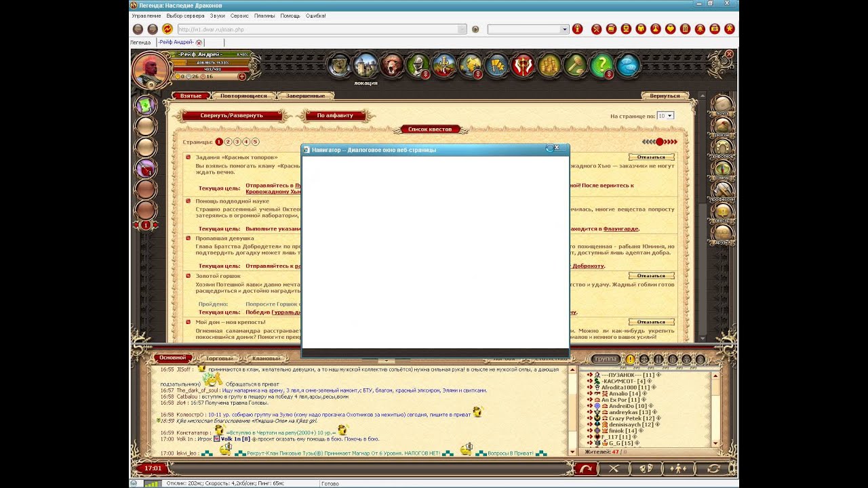Click the red arrow send button in chat bar

click(585, 468)
